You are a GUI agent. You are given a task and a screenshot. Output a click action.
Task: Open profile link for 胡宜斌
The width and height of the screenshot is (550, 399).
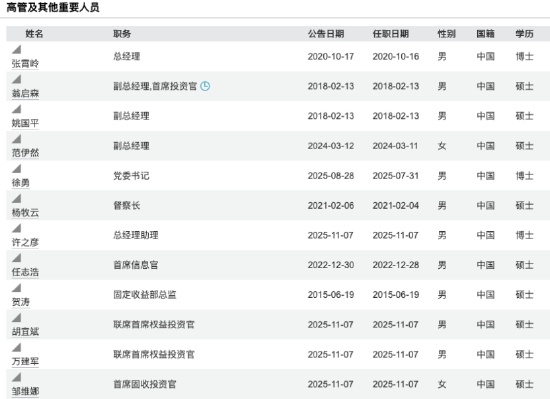pyautogui.click(x=25, y=332)
